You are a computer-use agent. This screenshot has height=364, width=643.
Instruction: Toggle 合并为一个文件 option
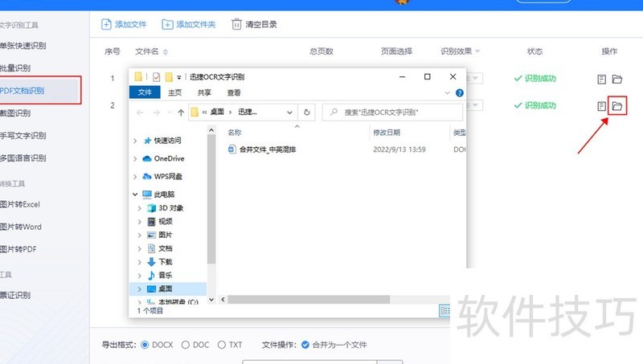(305, 345)
